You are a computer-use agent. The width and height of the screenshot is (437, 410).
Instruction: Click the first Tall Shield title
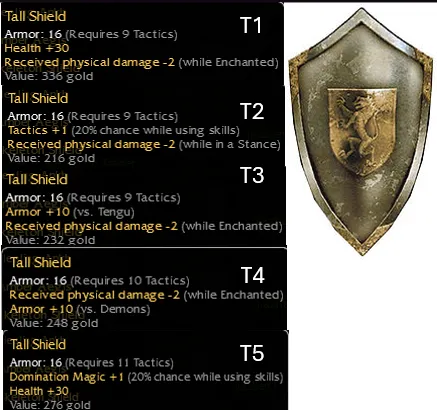tap(35, 16)
